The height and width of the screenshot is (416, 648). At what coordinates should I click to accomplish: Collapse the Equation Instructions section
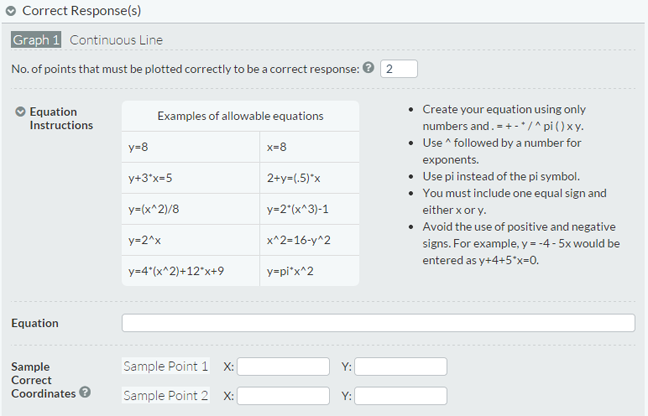point(20,112)
